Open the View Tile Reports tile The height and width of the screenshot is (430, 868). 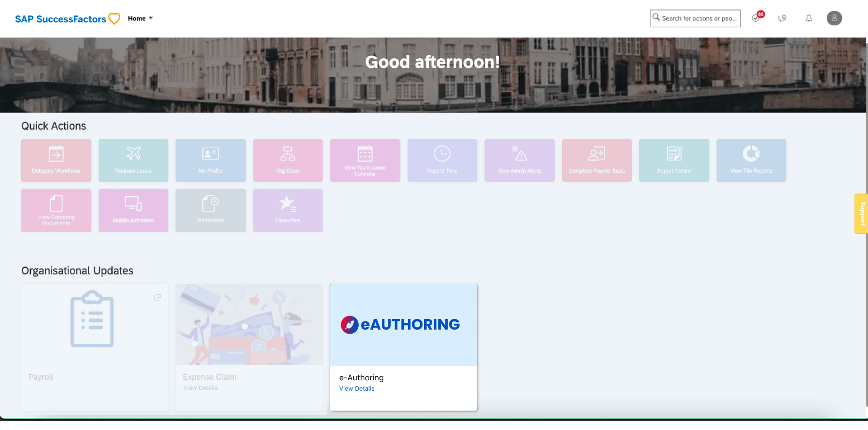click(x=751, y=161)
